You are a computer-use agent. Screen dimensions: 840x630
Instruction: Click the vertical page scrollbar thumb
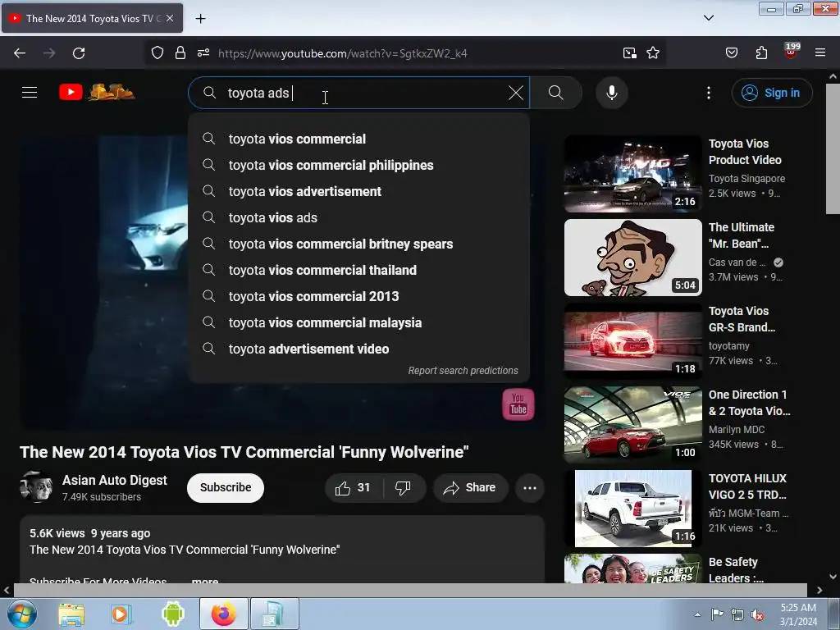pos(833,148)
